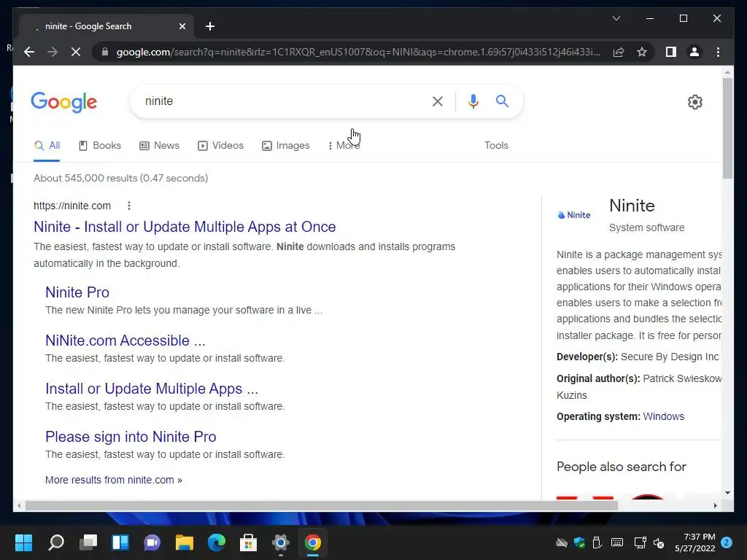Viewport: 747px width, 560px height.
Task: Share this page from the address bar
Action: coord(619,52)
